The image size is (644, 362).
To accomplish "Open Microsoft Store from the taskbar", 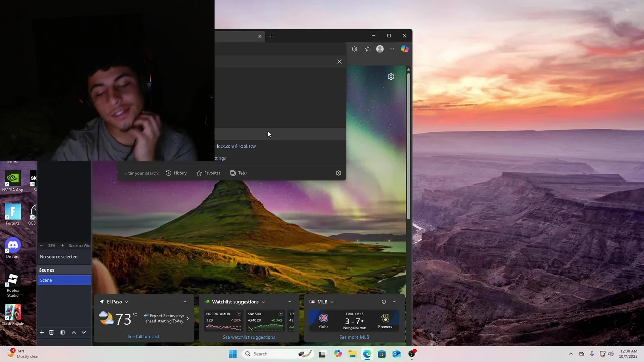I will [382, 354].
